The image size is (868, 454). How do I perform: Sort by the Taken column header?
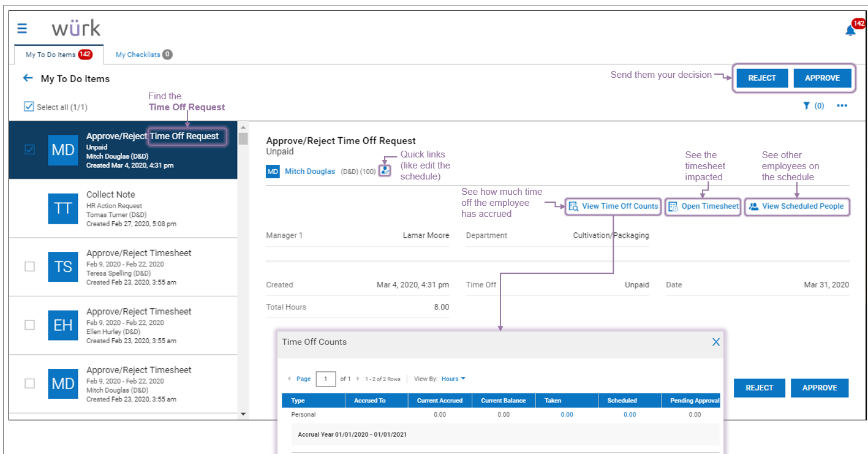(x=567, y=401)
